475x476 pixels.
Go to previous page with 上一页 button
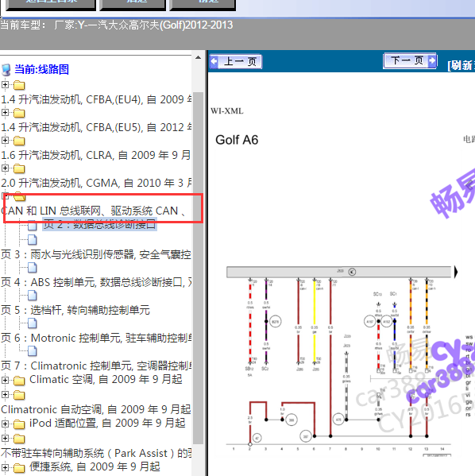click(x=236, y=62)
